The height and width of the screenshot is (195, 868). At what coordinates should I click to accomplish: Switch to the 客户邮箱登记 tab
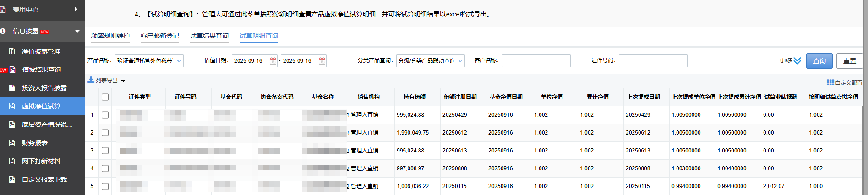tap(160, 36)
